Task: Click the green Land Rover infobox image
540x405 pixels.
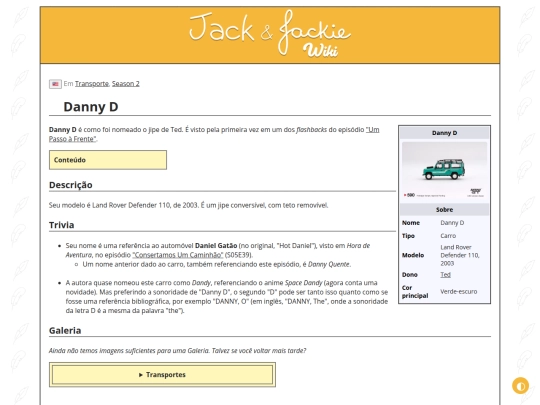Action: [x=444, y=170]
